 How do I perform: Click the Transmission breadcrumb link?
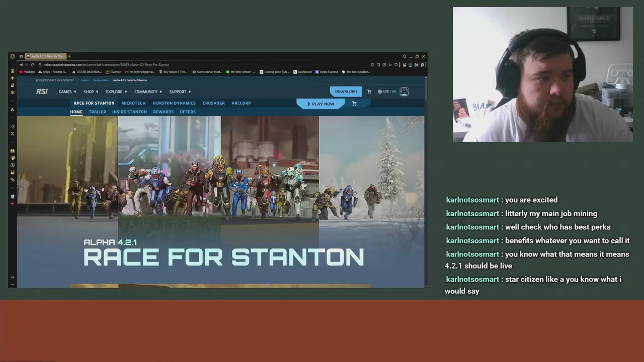click(100, 80)
